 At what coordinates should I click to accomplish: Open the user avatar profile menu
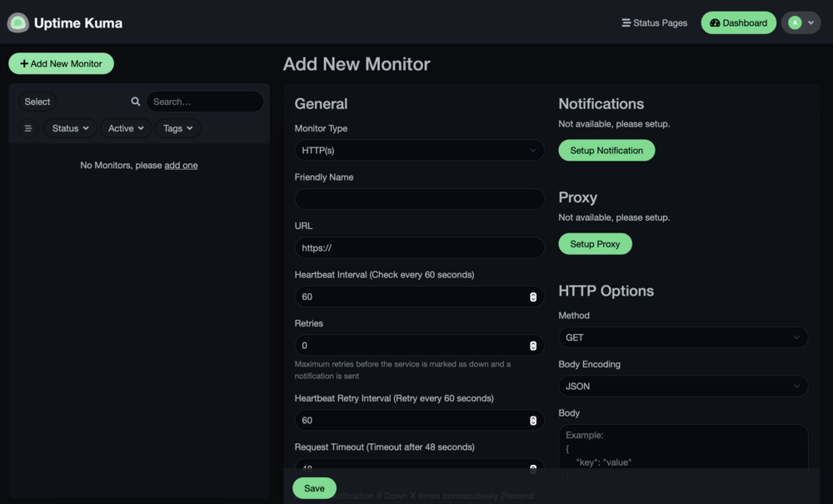click(x=801, y=22)
